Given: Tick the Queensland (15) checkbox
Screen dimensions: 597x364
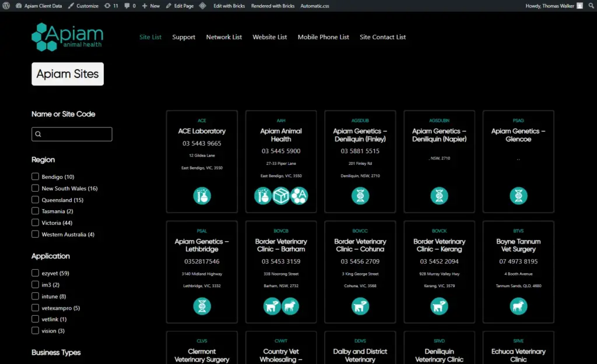Looking at the screenshot, I should [35, 200].
